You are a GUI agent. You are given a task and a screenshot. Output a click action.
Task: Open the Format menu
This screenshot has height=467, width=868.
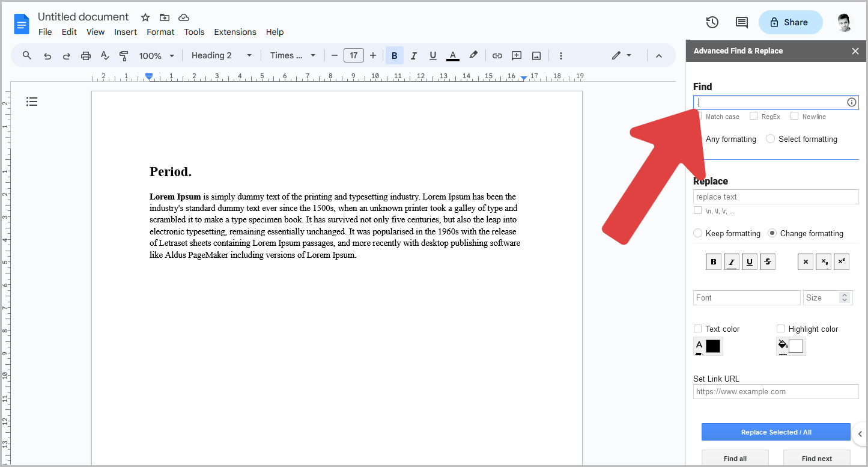click(x=160, y=32)
